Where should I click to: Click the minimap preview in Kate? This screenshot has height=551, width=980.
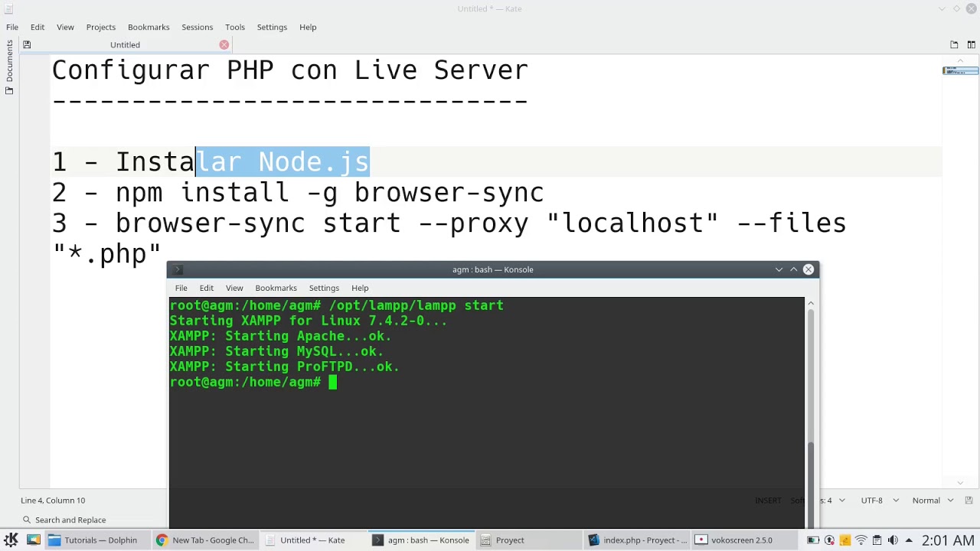(x=960, y=70)
